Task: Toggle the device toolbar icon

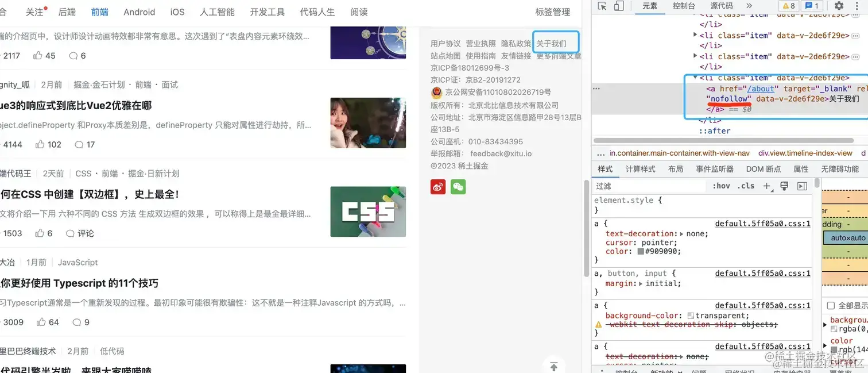Action: (619, 6)
